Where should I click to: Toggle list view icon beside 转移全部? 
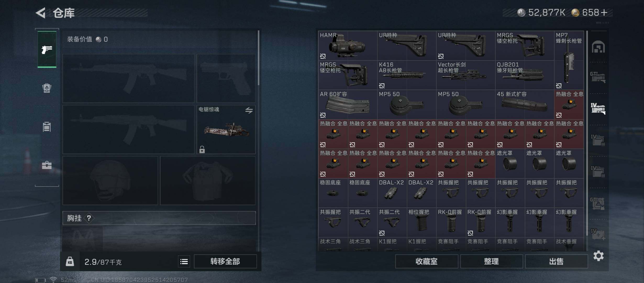[x=184, y=262]
